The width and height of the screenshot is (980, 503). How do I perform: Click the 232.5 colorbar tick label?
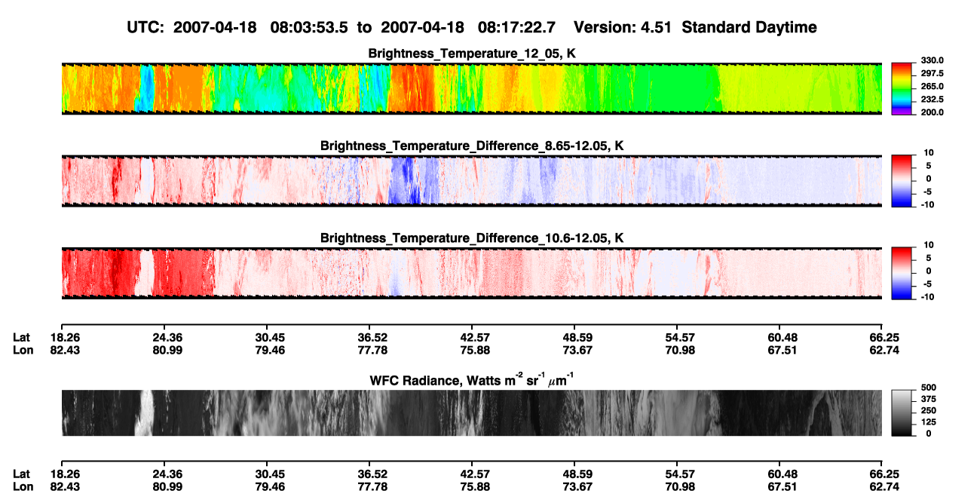pos(932,100)
